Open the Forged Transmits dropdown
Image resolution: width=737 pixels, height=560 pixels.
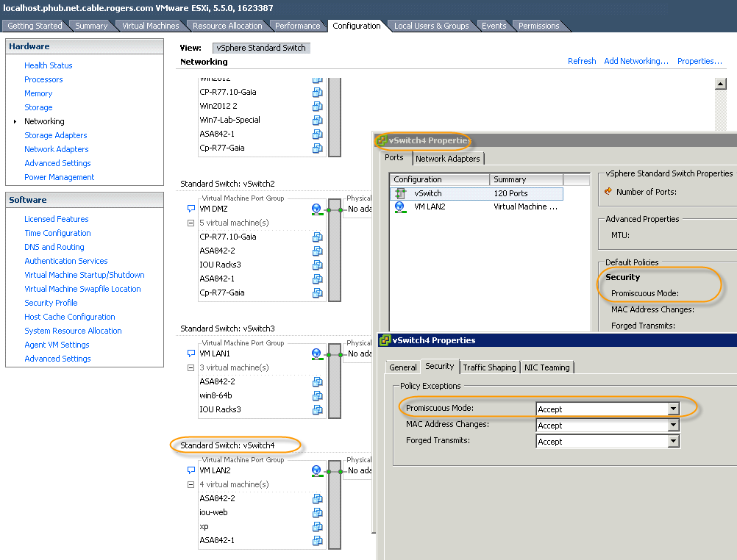pyautogui.click(x=673, y=441)
